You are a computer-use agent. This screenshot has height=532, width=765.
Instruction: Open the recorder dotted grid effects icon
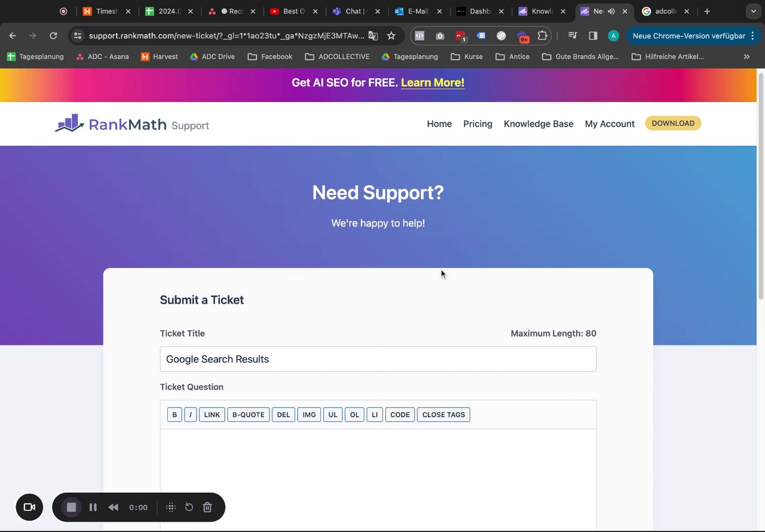point(170,507)
